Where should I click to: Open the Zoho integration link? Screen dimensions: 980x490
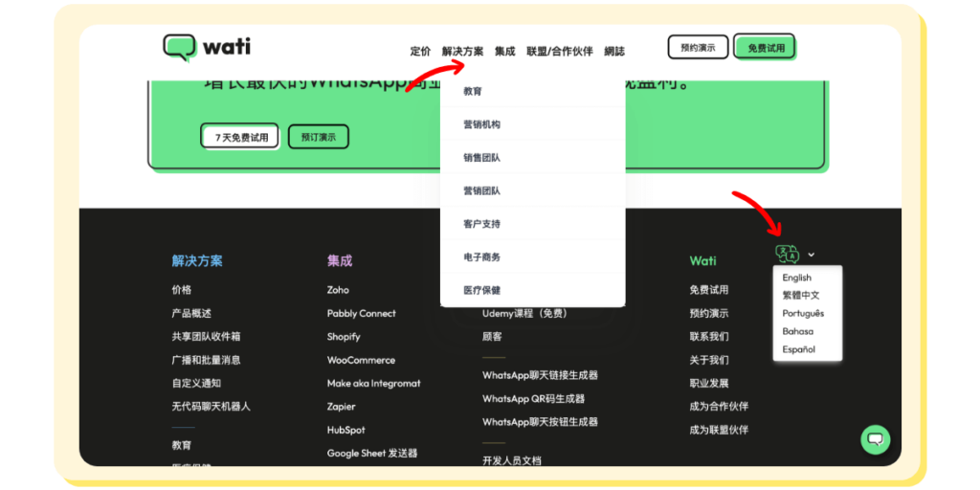tap(338, 290)
